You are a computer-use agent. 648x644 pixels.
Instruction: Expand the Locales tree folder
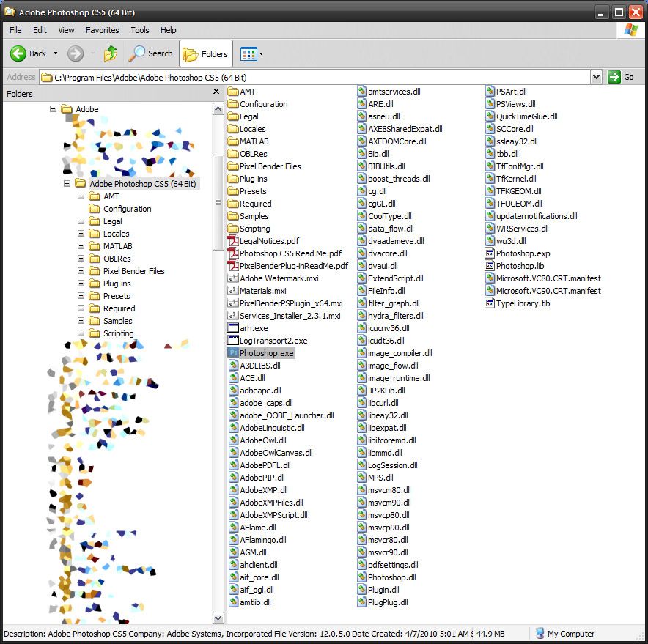point(81,234)
